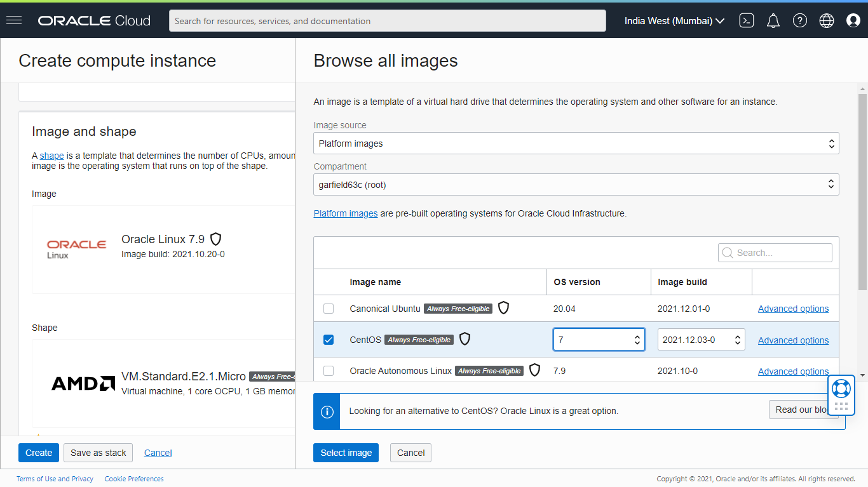Click the Canonical Ubuntu image name
This screenshot has height=487, width=868.
[385, 309]
